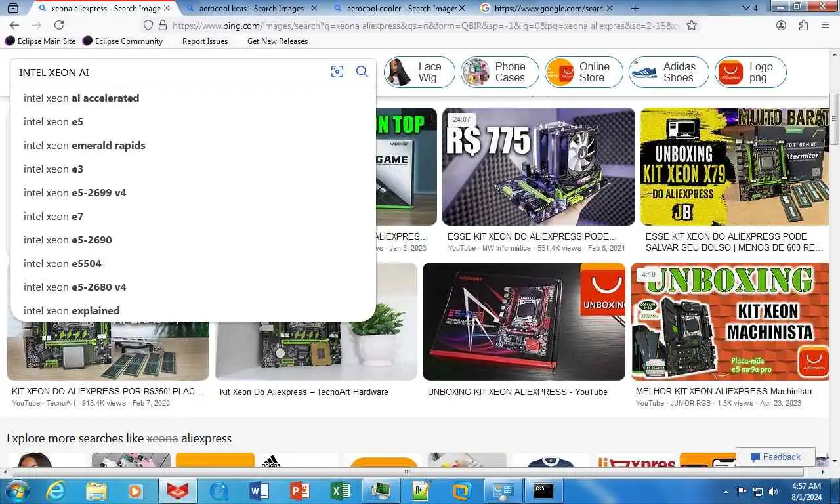Click the site padlock icon
The image size is (840, 504).
coord(163,26)
